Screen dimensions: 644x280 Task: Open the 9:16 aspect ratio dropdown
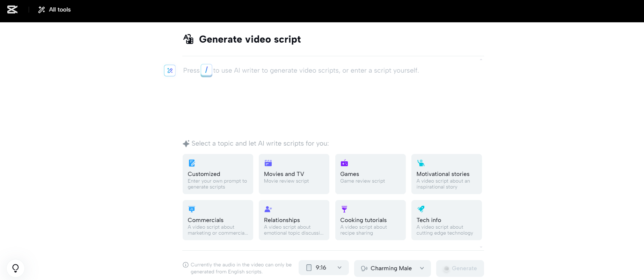[323, 268]
